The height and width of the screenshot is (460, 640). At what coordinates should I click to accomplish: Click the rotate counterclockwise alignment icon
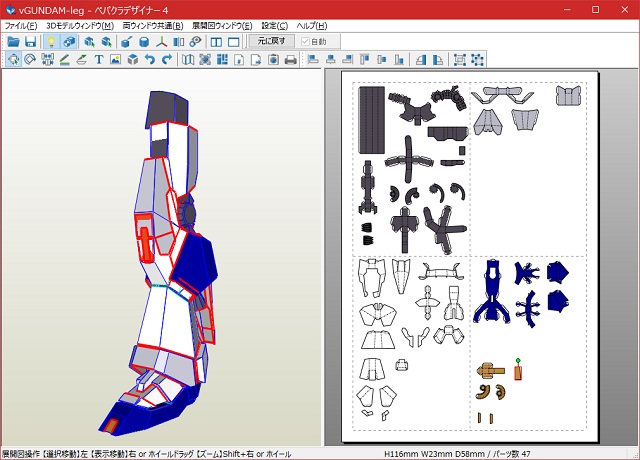[x=421, y=60]
